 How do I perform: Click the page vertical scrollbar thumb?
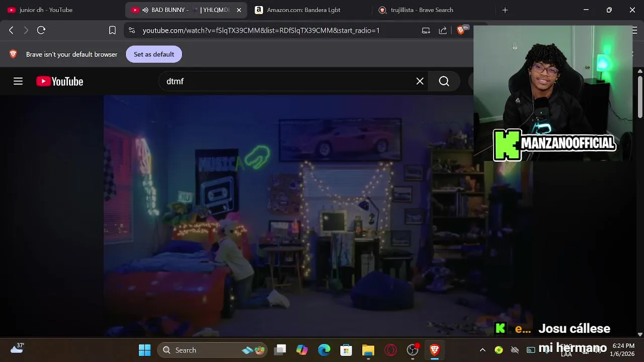click(x=640, y=97)
